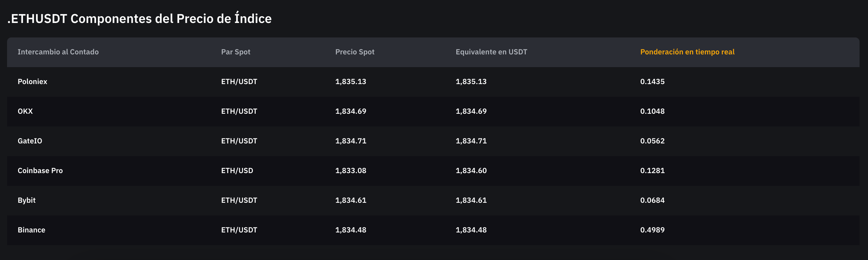Click the GateIO exchange name
Viewport: 868px width, 260px height.
click(x=30, y=141)
